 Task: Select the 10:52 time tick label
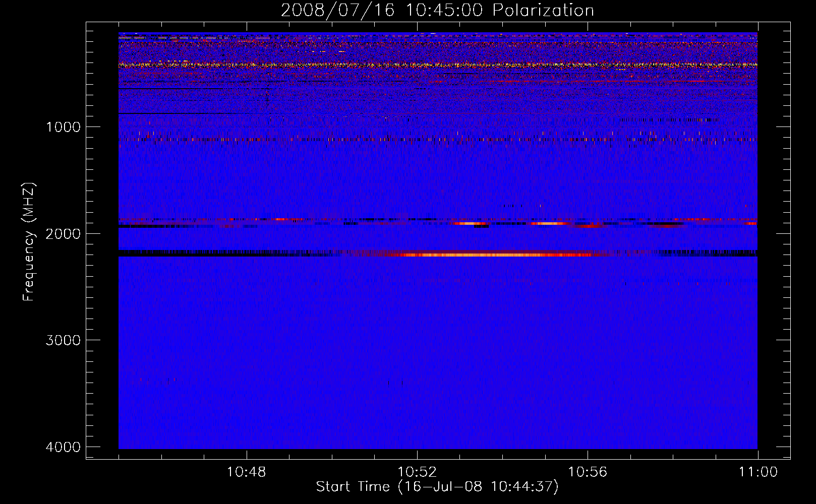coord(417,472)
